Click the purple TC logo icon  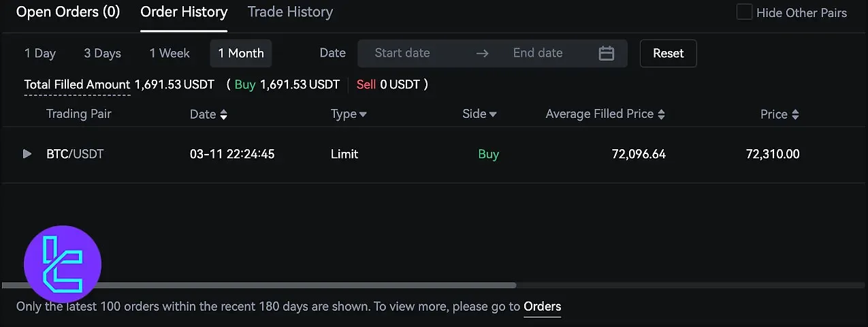[62, 264]
